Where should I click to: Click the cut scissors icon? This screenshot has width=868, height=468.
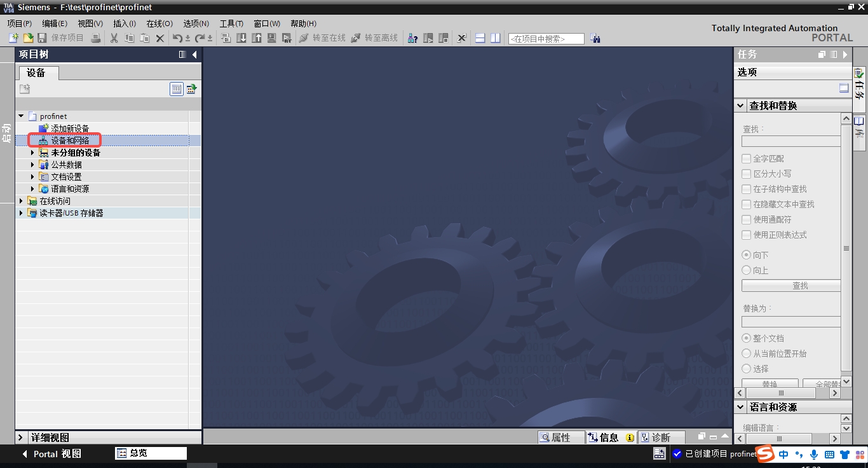coord(114,38)
